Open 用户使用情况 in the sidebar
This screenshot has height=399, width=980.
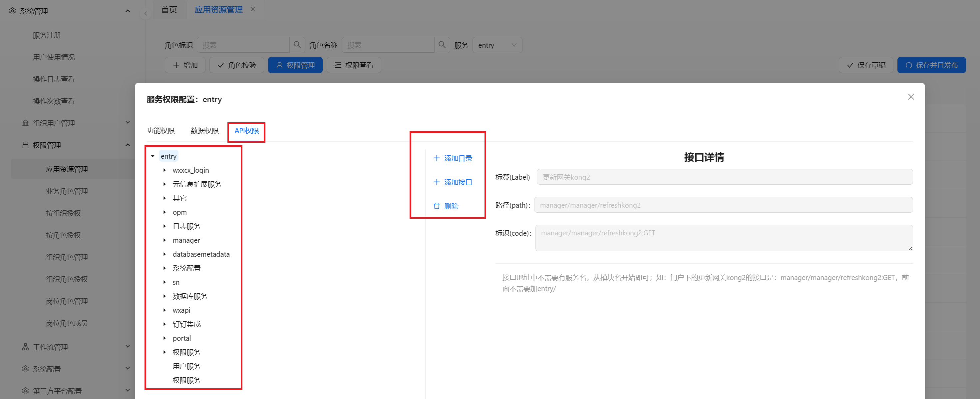click(54, 57)
